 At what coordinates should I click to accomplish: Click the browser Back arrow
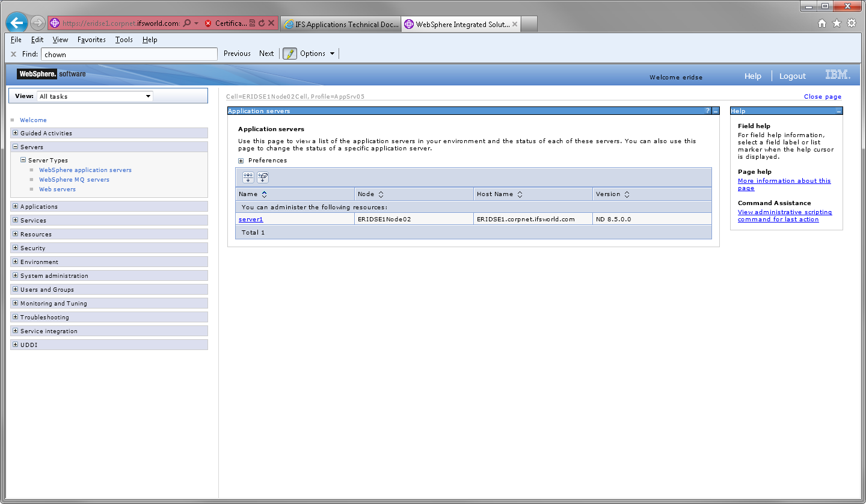coord(16,22)
